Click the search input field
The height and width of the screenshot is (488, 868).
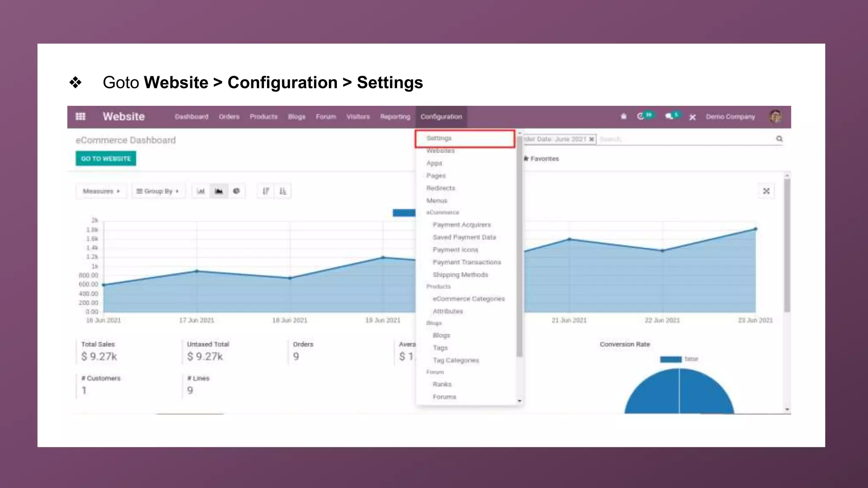(687, 139)
